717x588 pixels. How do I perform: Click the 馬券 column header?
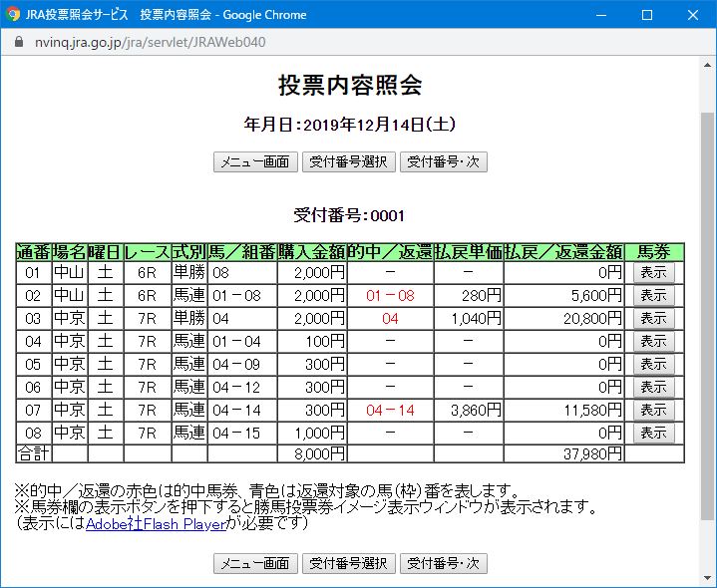point(654,252)
